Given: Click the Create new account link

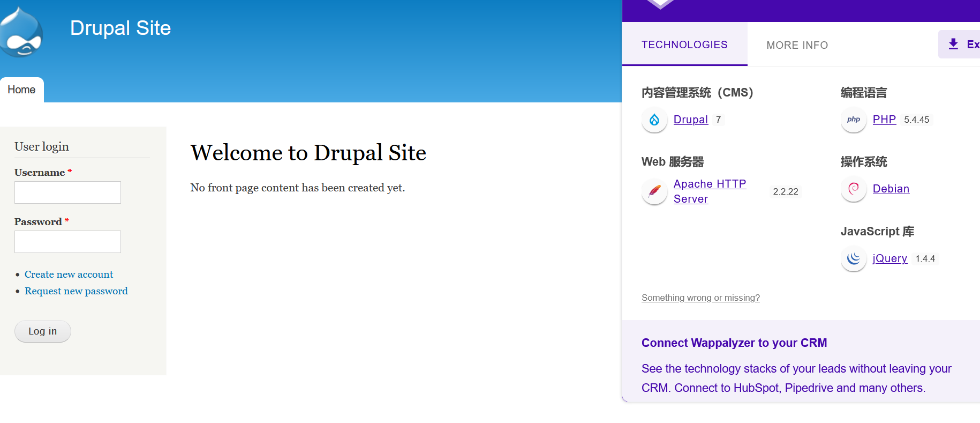Looking at the screenshot, I should pos(69,274).
